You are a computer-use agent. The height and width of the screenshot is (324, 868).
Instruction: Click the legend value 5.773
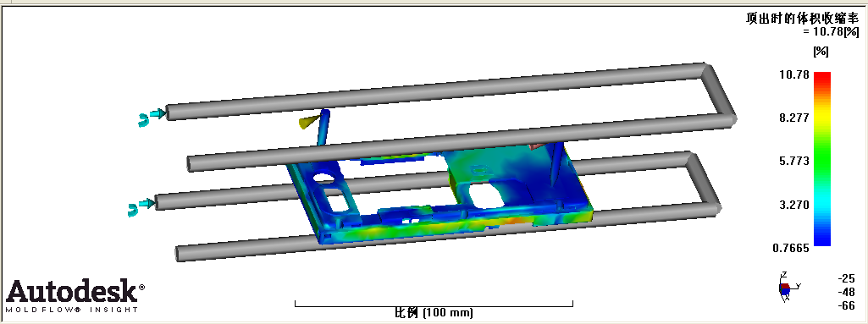[793, 161]
